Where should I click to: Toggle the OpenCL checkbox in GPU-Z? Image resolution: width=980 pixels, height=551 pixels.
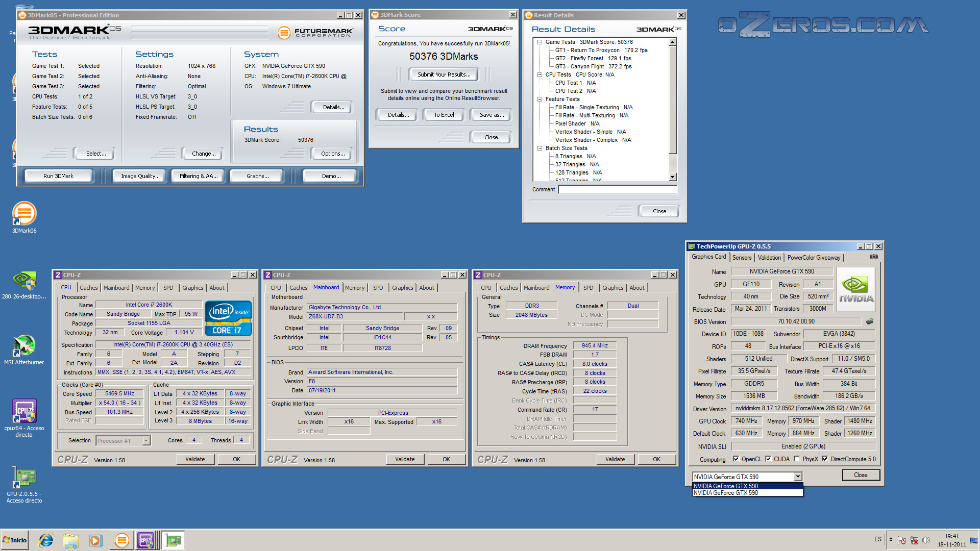point(736,459)
